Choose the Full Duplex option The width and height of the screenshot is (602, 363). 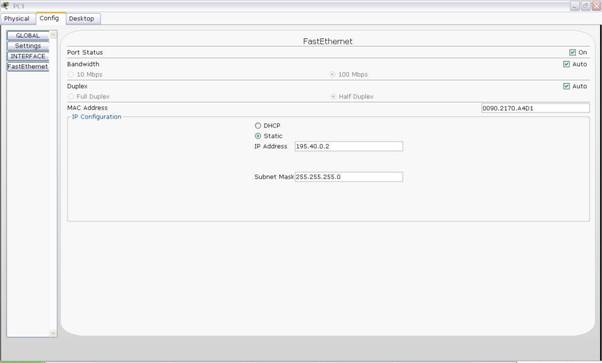tap(71, 96)
